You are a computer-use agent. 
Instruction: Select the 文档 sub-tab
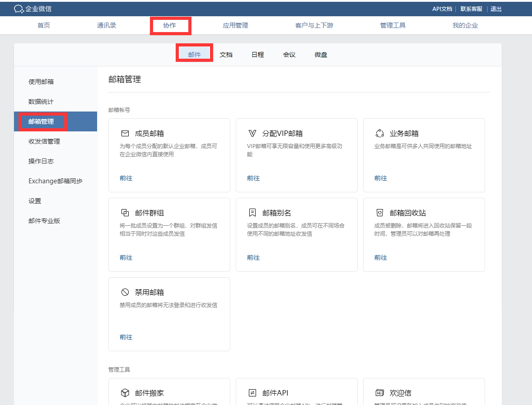coord(226,55)
